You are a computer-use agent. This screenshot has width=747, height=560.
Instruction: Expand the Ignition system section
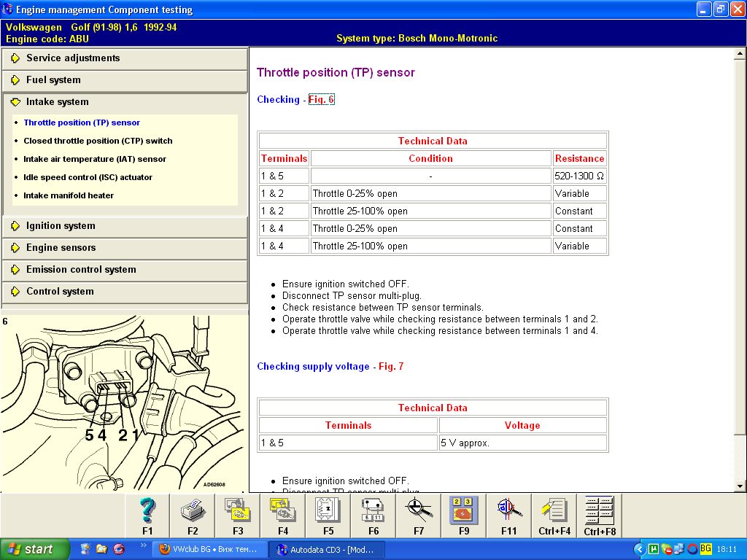61,226
